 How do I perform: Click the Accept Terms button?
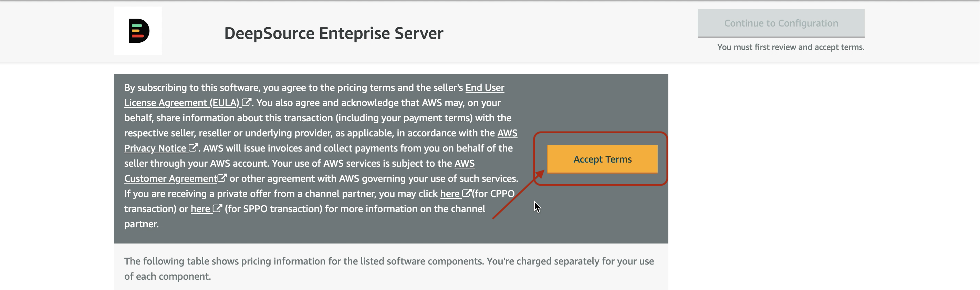[602, 159]
